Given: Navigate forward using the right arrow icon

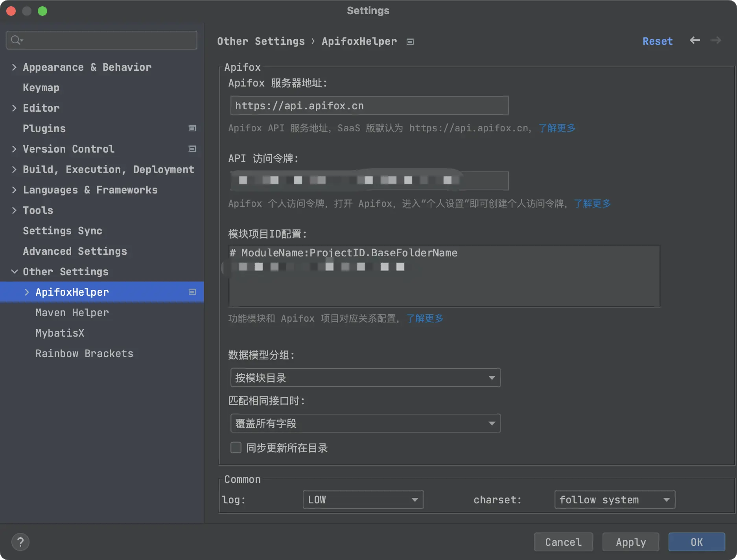Looking at the screenshot, I should click(x=716, y=41).
